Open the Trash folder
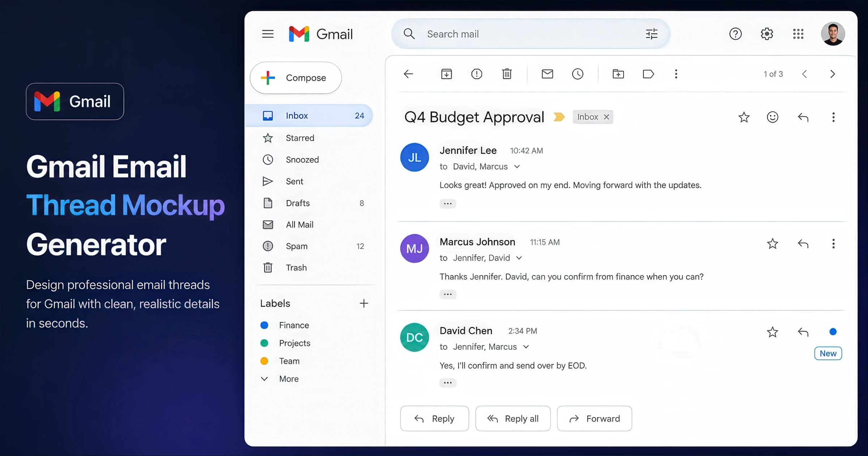This screenshot has height=456, width=868. [x=309, y=268]
